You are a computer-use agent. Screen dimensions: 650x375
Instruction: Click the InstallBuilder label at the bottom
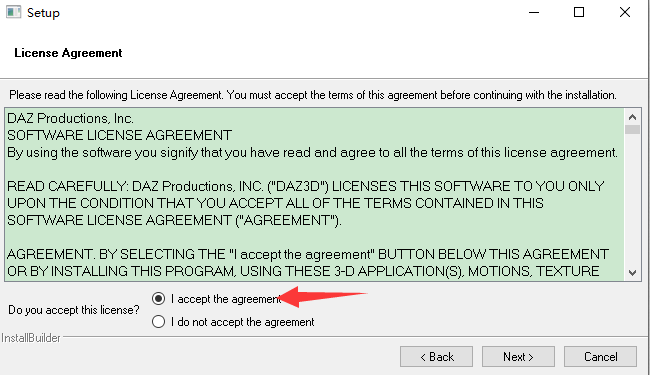31,338
